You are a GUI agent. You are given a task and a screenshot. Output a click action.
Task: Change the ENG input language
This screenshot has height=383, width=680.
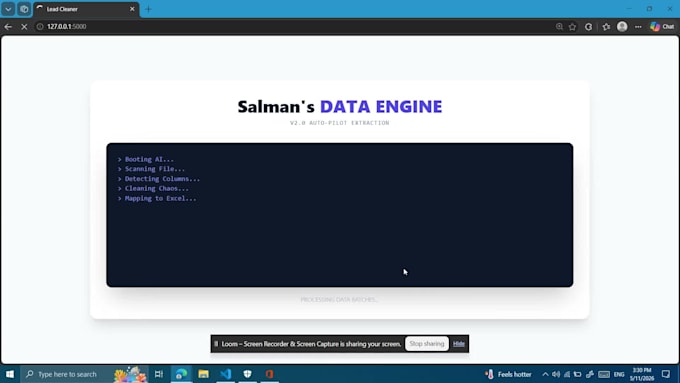619,374
